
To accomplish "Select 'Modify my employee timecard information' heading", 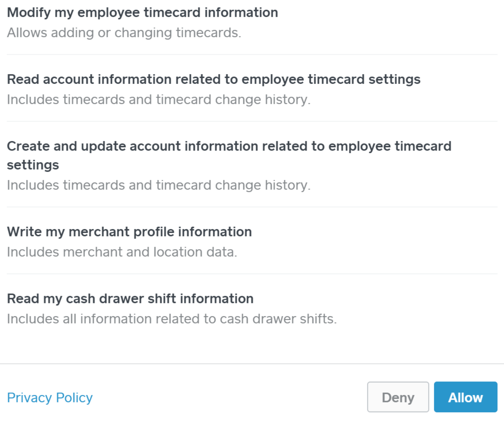I will click(142, 13).
